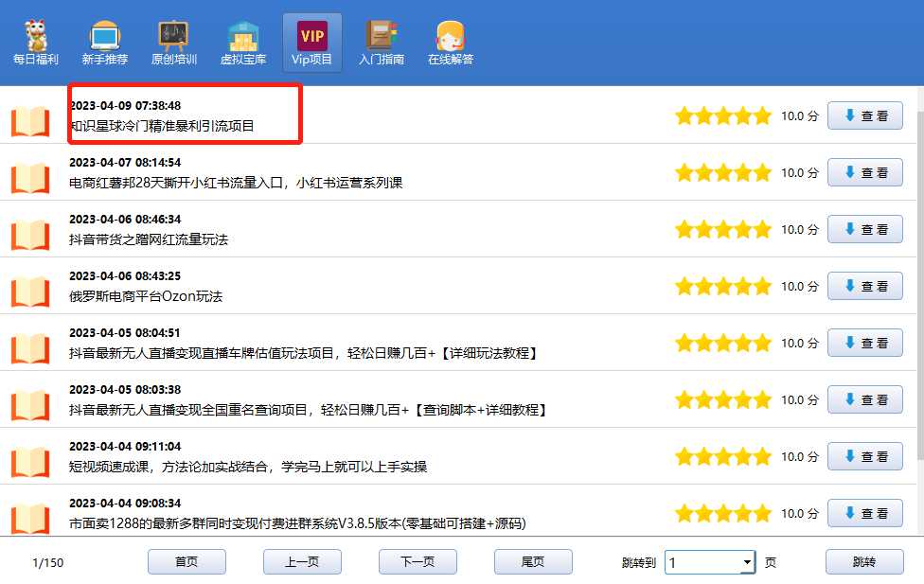The width and height of the screenshot is (924, 584).
Task: Click book icon for 直播车牌估值玩法 row
Action: pyautogui.click(x=30, y=348)
